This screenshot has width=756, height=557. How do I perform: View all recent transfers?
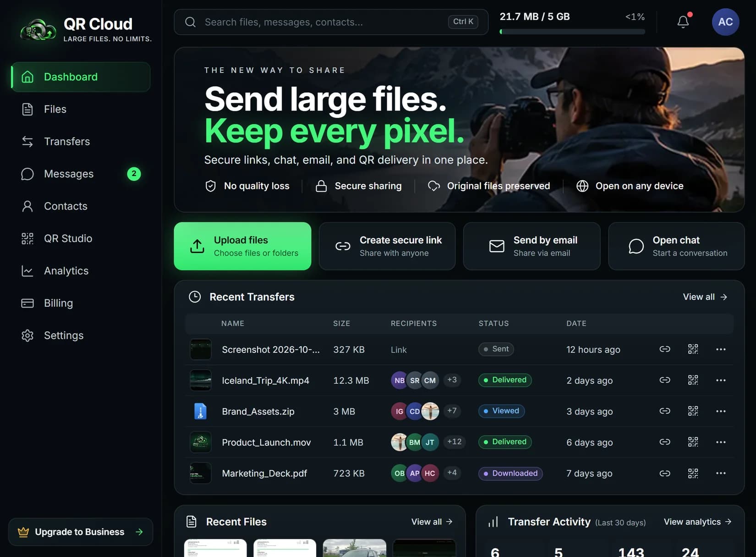[705, 297]
